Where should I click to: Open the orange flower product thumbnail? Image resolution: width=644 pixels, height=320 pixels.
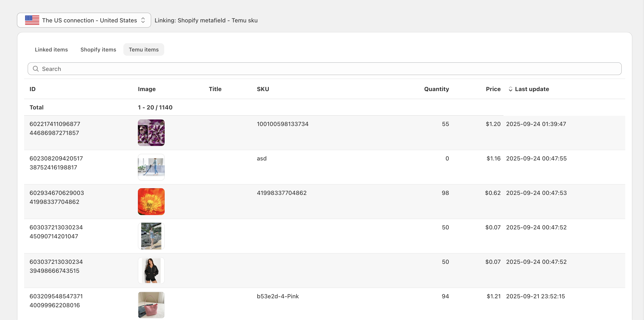pyautogui.click(x=151, y=201)
